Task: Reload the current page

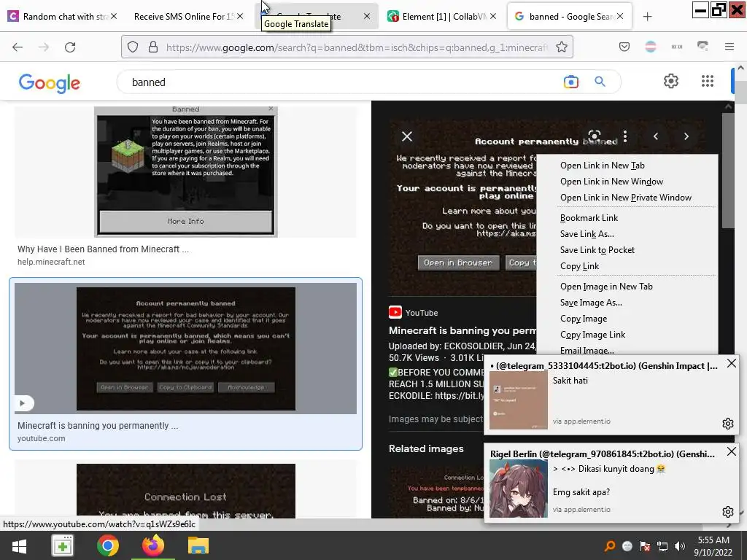Action: [70, 47]
